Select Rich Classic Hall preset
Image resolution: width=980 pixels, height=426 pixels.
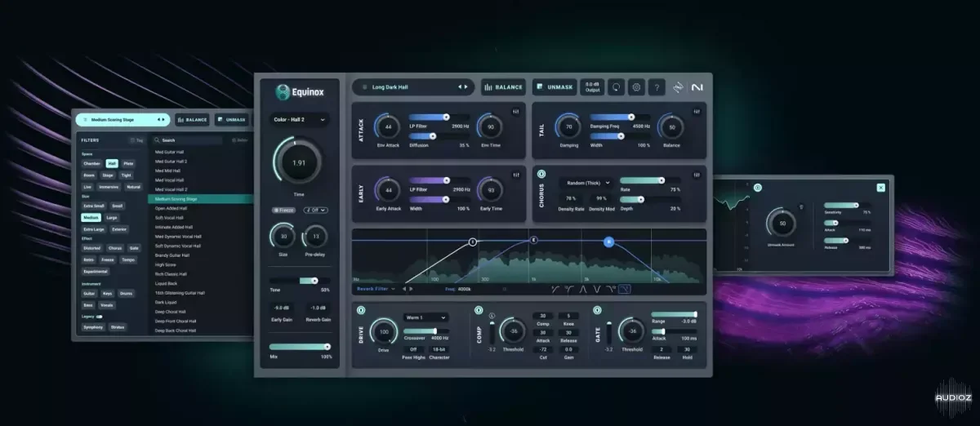(171, 274)
